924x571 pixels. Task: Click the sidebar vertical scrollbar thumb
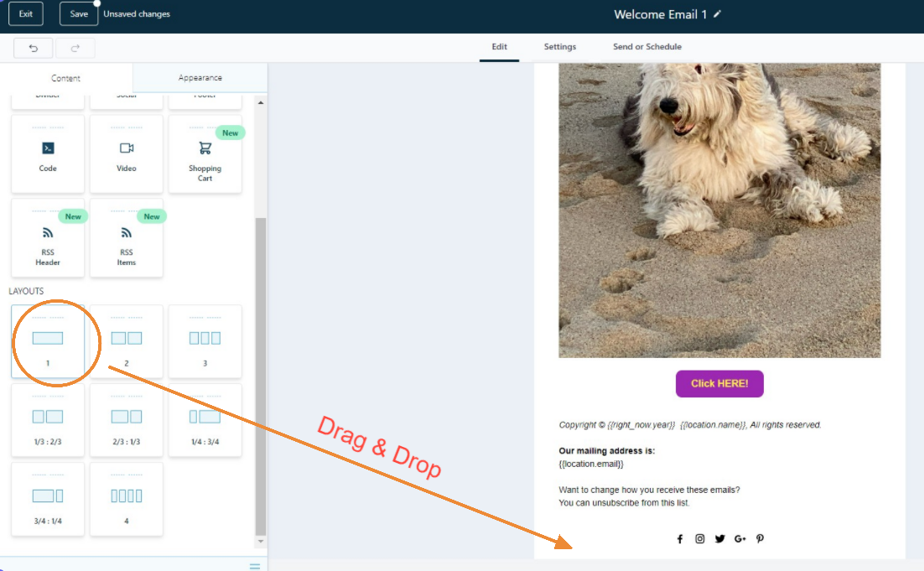pos(261,376)
